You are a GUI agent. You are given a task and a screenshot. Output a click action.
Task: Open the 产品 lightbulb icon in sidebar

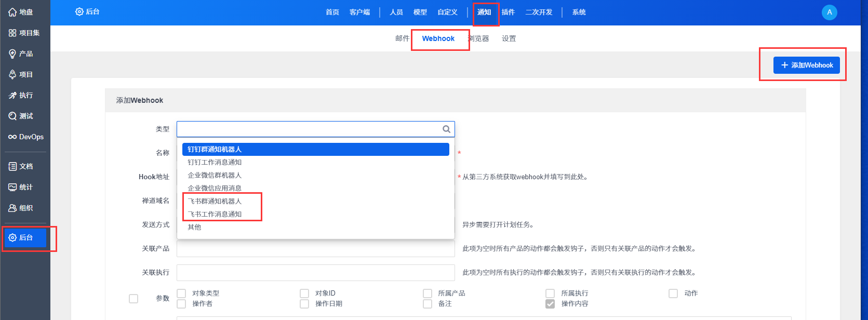pos(12,54)
